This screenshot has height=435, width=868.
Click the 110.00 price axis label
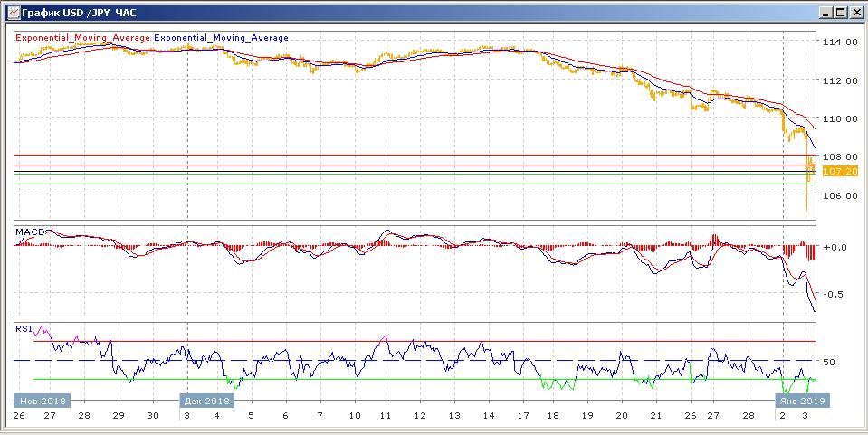click(837, 118)
